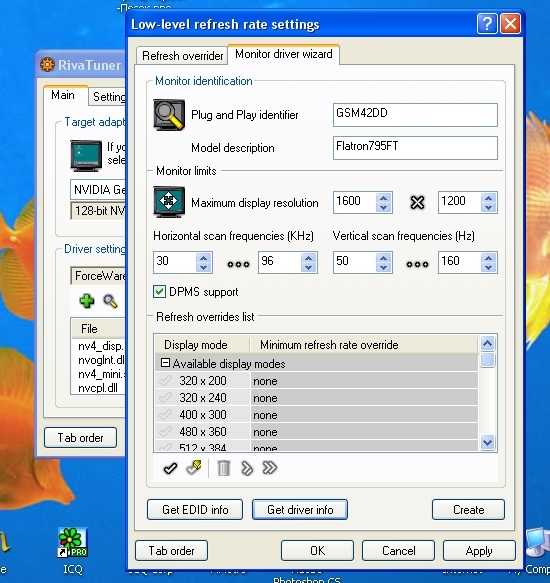The width and height of the screenshot is (550, 583).
Task: Click the Get driver info button
Action: [300, 509]
